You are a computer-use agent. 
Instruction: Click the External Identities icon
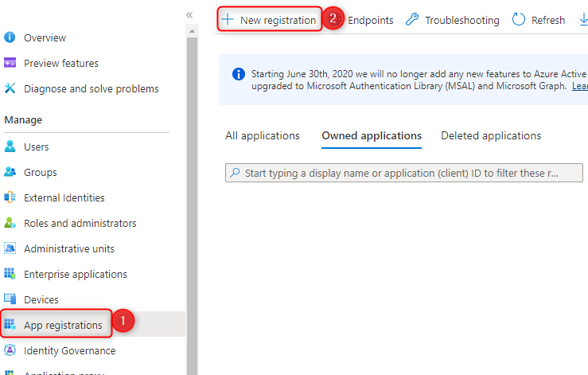coord(10,197)
